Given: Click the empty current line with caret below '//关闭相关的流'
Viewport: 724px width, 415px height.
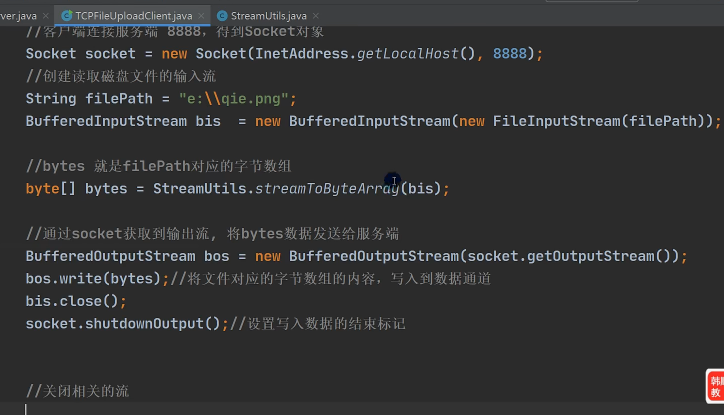Looking at the screenshot, I should 362,409.
